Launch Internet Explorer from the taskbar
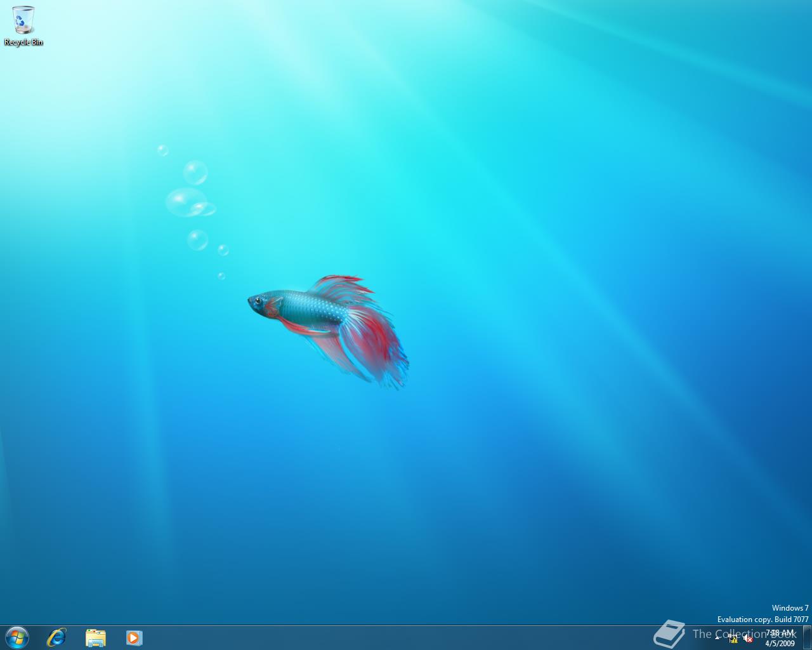 56,637
